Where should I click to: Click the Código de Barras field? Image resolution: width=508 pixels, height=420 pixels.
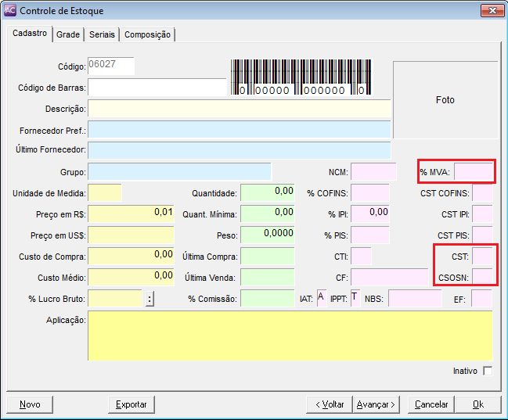157,87
